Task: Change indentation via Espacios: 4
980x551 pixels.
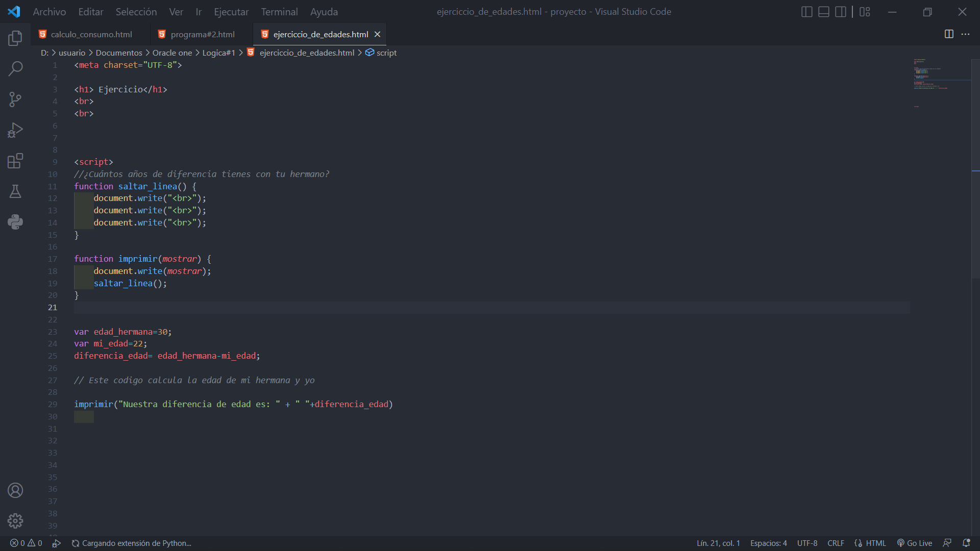Action: click(x=768, y=543)
